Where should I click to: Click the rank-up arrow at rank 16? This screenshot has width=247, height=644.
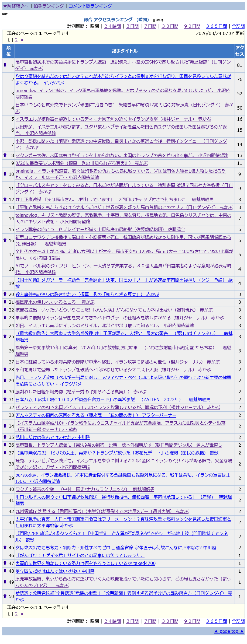click(x=5, y=240)
